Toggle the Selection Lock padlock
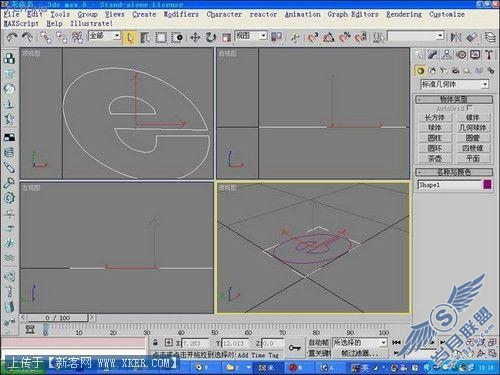The width and height of the screenshot is (500, 375). point(155,342)
